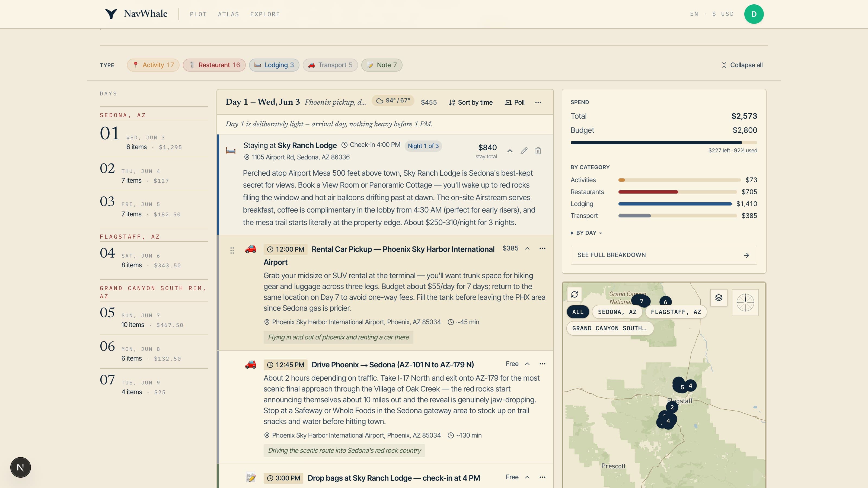Open map marker 6 near Grand Canyon

[665, 302]
